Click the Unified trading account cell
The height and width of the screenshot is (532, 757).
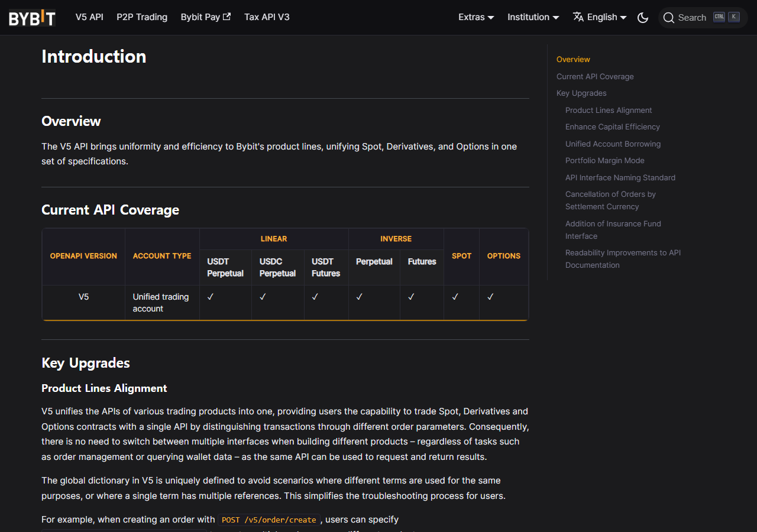click(x=161, y=303)
